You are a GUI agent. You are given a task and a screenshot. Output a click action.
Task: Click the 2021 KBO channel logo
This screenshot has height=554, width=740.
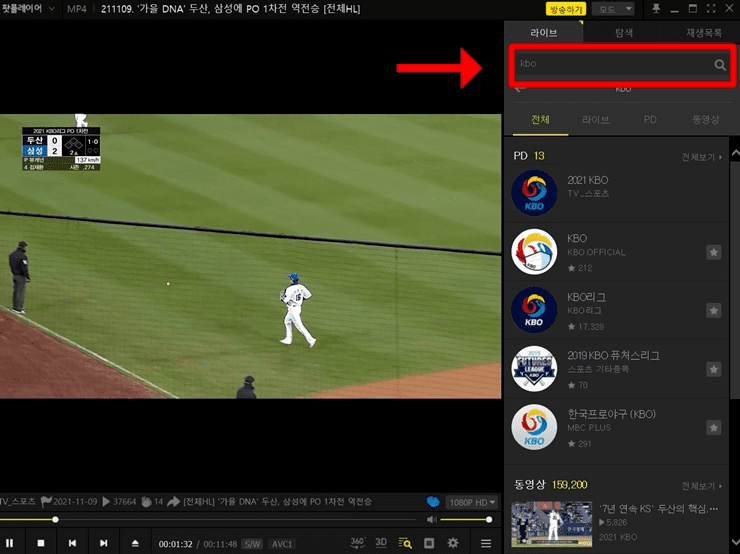coord(534,193)
